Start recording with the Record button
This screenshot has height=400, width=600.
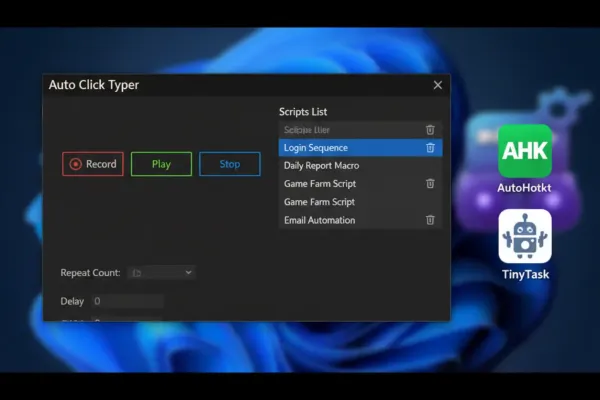coord(93,164)
